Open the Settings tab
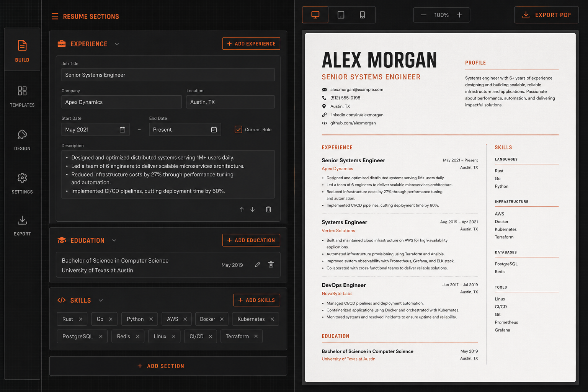The height and width of the screenshot is (392, 588). coord(22,183)
